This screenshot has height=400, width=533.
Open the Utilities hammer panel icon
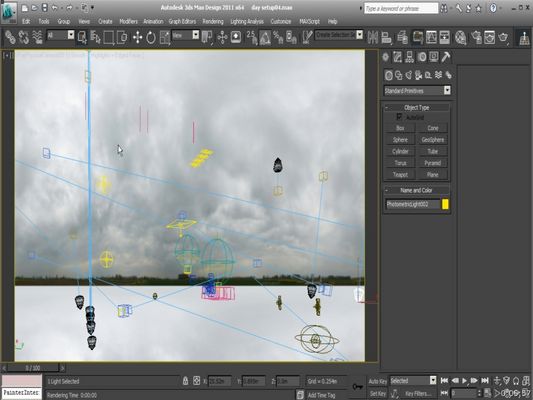tap(446, 57)
